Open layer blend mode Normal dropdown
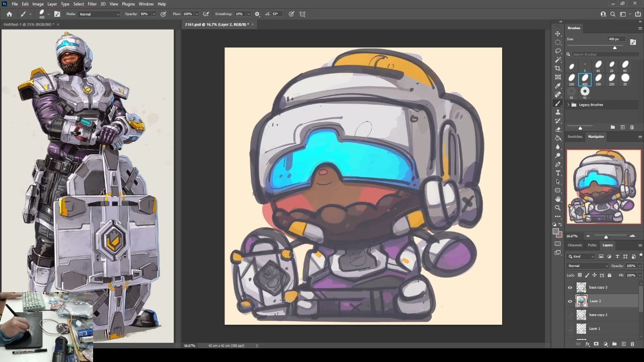Viewport: 644px width, 362px height. click(588, 266)
